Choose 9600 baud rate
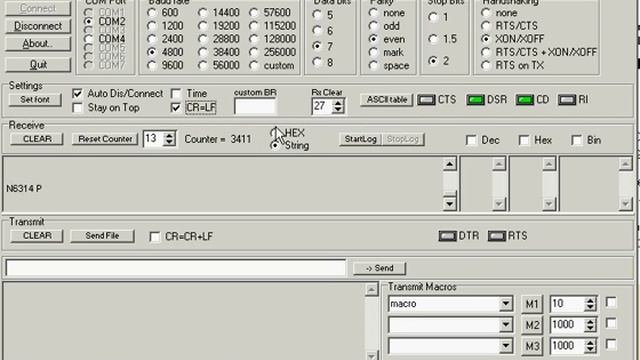Viewport: 640px width, 360px height. pyautogui.click(x=152, y=65)
